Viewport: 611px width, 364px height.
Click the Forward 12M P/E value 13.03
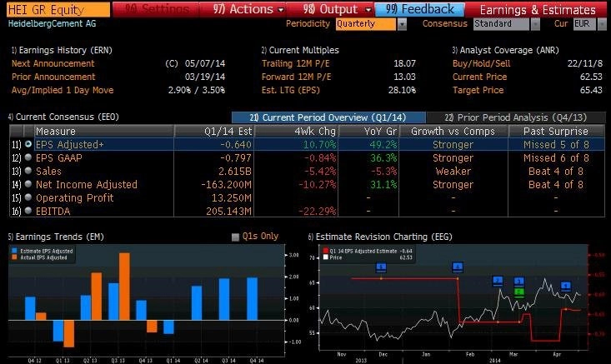(x=404, y=77)
